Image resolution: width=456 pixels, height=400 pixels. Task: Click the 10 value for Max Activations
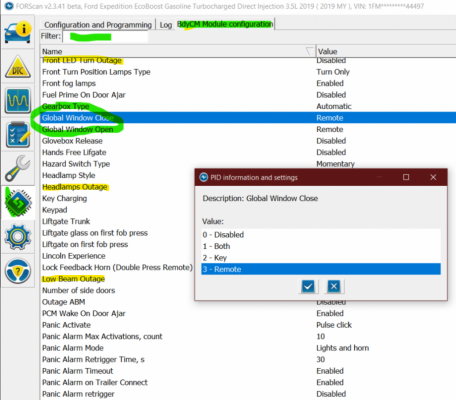click(321, 336)
